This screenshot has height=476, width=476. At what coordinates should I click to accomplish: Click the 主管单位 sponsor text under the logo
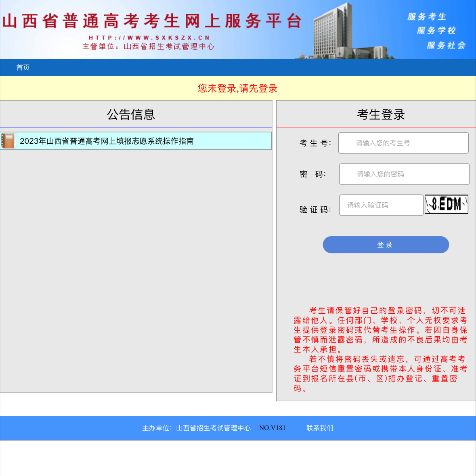[149, 46]
